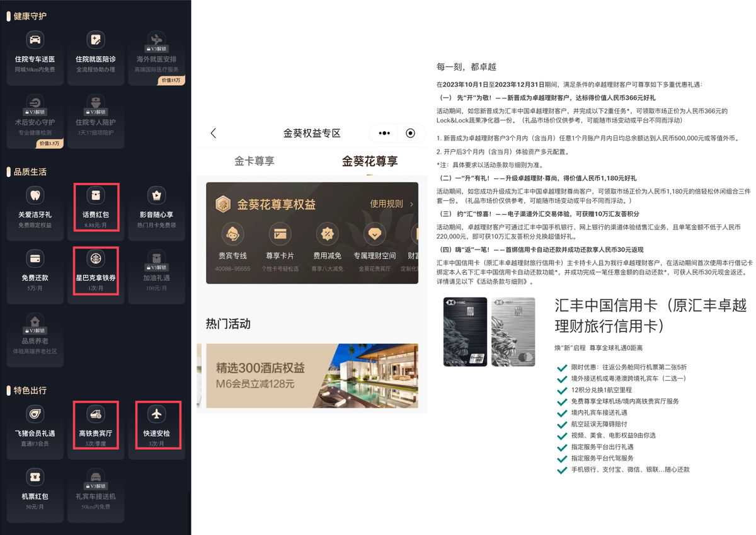Image resolution: width=756 pixels, height=535 pixels.
Task: Open the 话费红包 benefit icon
Action: pyautogui.click(x=96, y=195)
